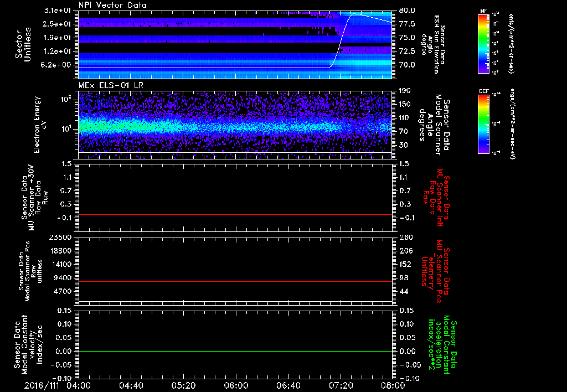Screen dimensions: 567x392
Task: Click the red line in the +30V panel
Action: [235, 214]
